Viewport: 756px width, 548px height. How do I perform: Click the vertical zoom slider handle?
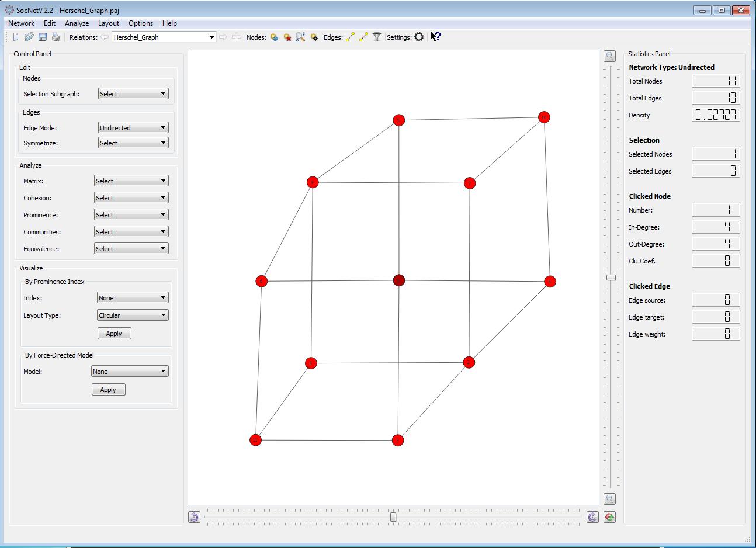click(x=611, y=278)
